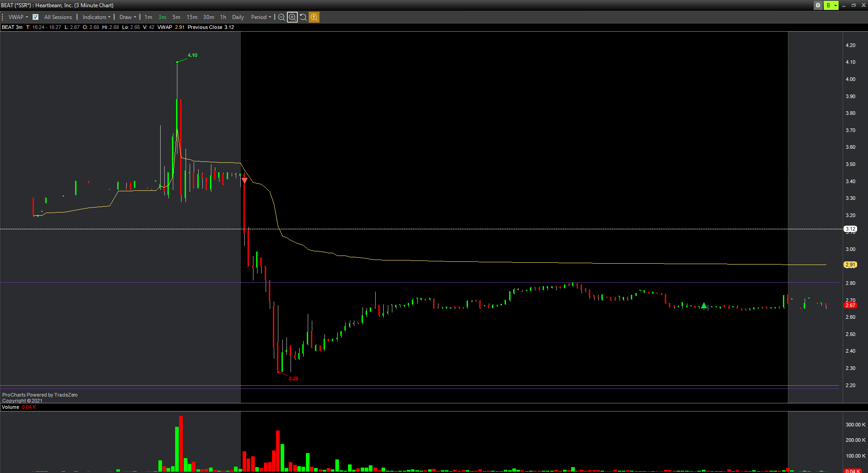Screen dimensions: 868x473
Task: Click the O: 2.68 open readout
Action: (x=91, y=27)
